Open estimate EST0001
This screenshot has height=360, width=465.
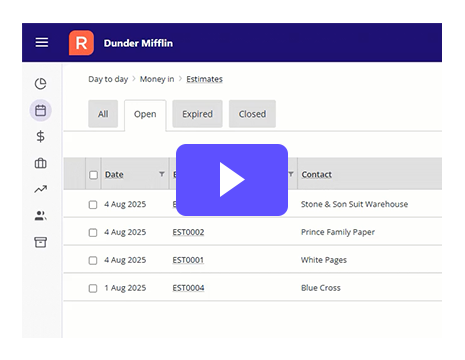(x=188, y=260)
